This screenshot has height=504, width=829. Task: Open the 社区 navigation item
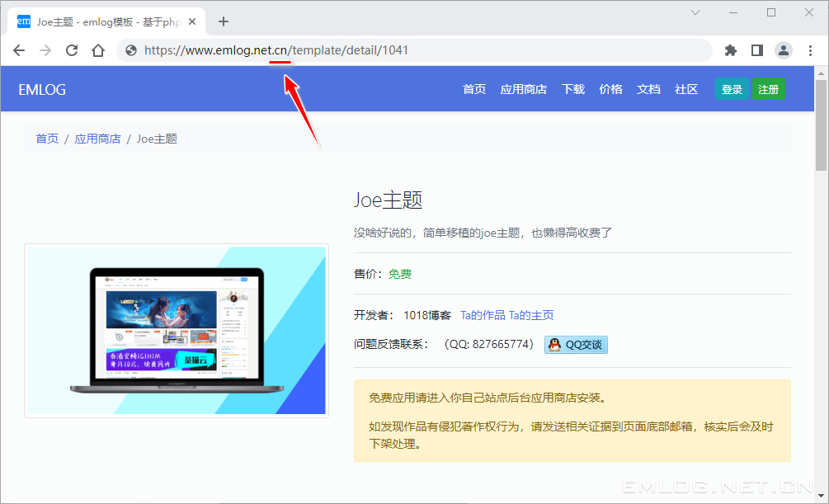click(686, 89)
